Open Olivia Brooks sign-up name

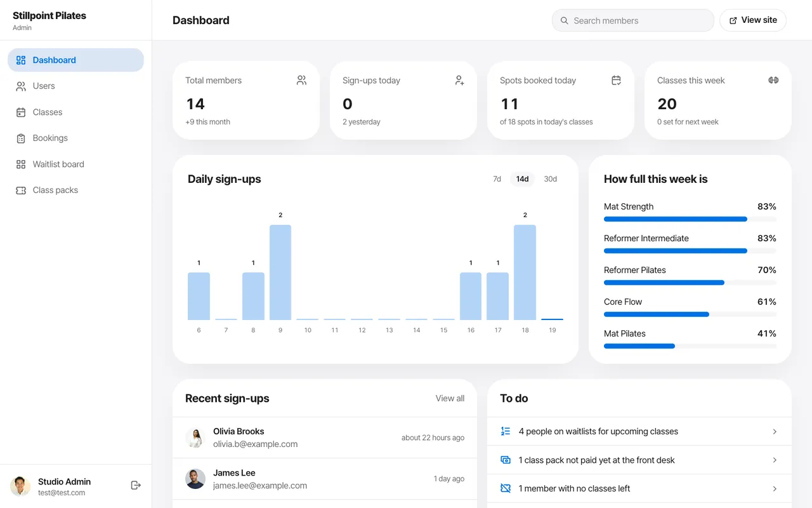pos(239,431)
